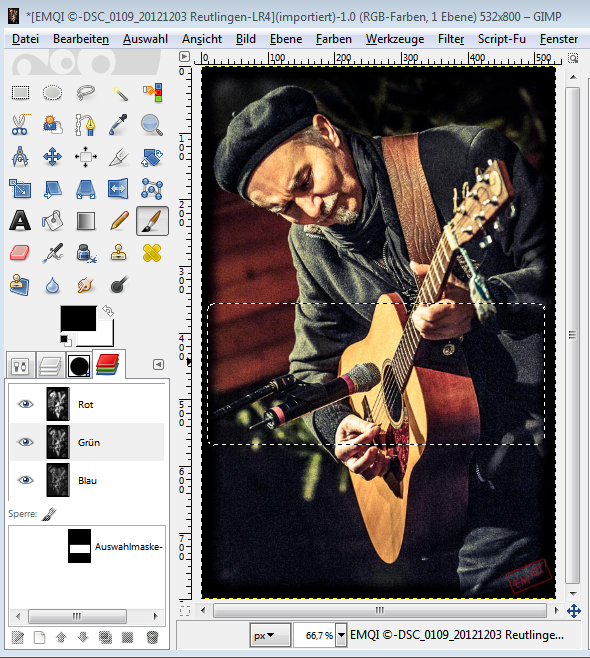Reset colors to default black and white
Image resolution: width=590 pixels, height=658 pixels.
coord(65,340)
